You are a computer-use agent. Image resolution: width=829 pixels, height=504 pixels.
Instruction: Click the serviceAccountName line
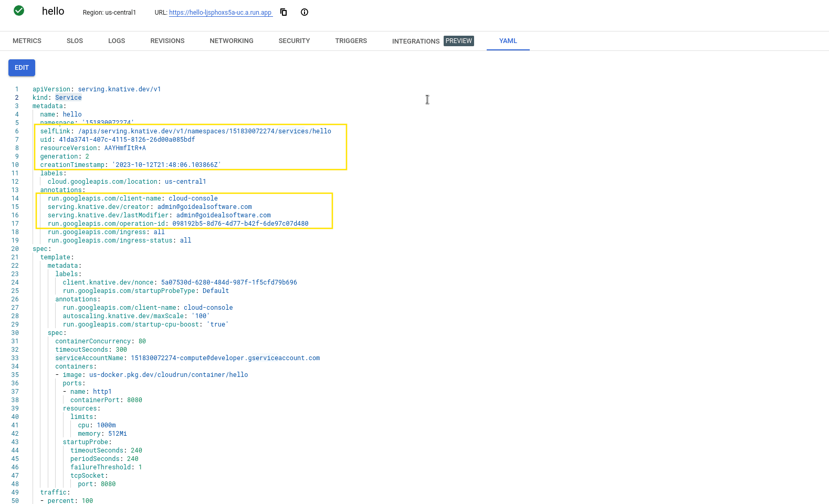click(187, 358)
